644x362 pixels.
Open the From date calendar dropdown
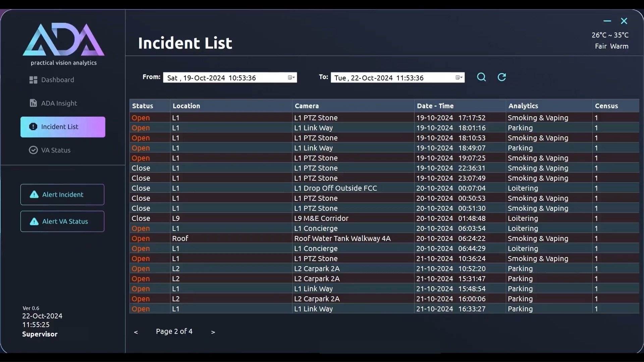291,77
